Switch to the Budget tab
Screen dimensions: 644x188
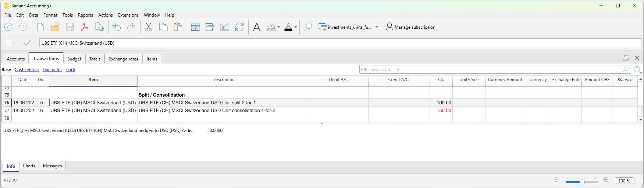click(74, 59)
